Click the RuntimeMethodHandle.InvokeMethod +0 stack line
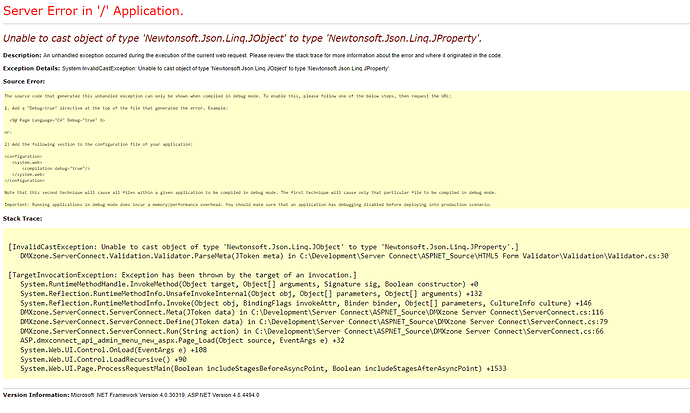Image resolution: width=690 pixels, height=413 pixels. (x=249, y=284)
